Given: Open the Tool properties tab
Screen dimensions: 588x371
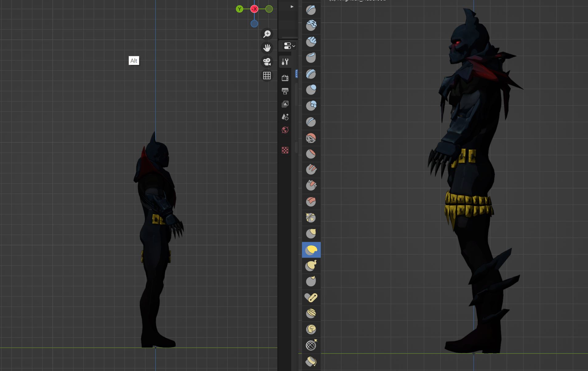Looking at the screenshot, I should click(x=285, y=62).
